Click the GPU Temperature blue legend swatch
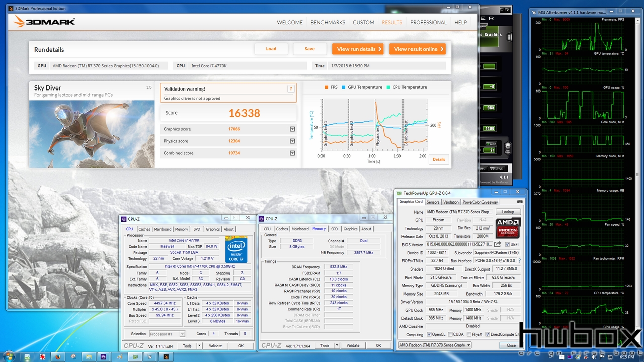 (x=344, y=87)
